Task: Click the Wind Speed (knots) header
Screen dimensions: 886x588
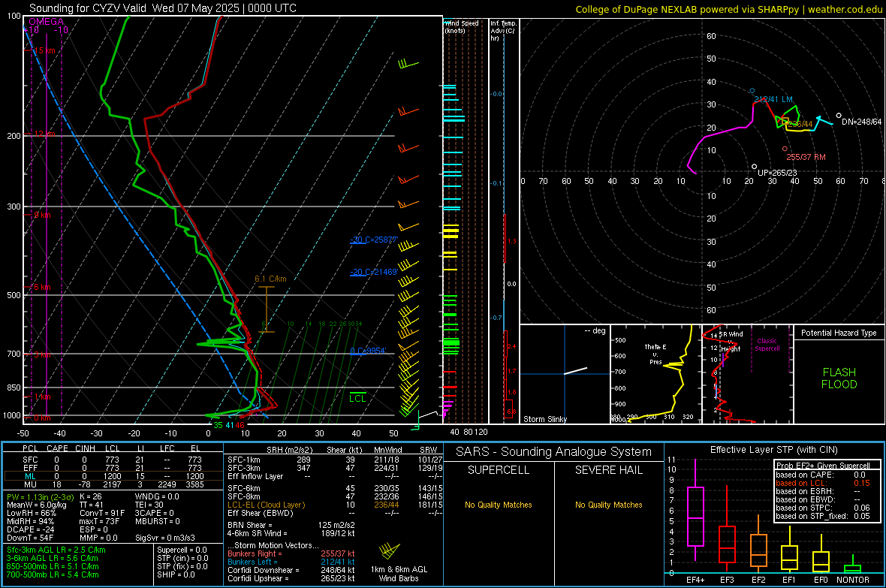Action: click(462, 26)
